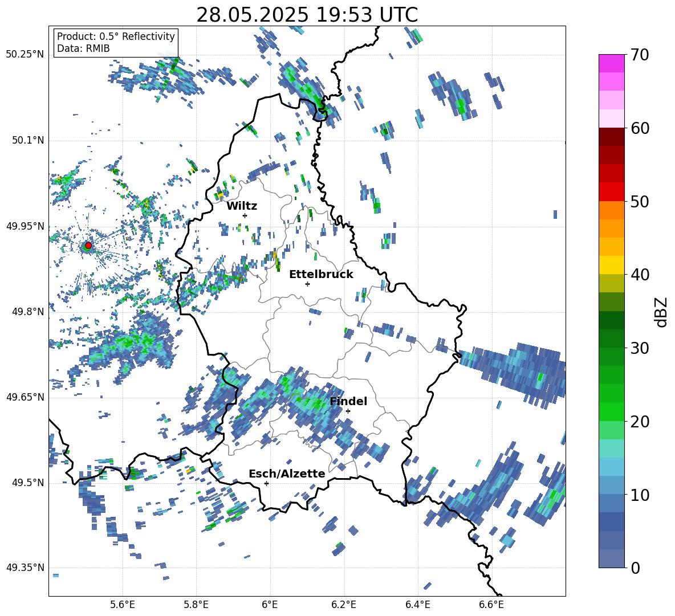Click the 5.8°E longitude label
The image size is (675, 616).
click(x=196, y=605)
